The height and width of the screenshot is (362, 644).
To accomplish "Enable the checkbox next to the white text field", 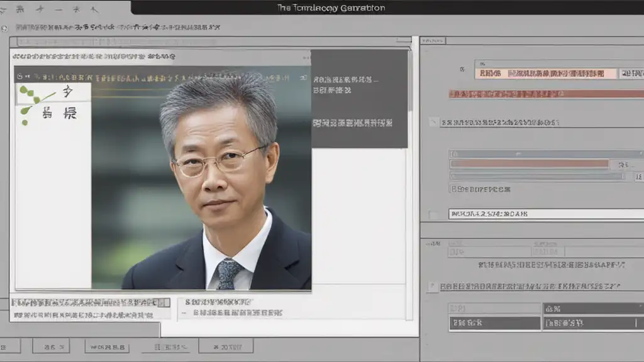I will 433,214.
